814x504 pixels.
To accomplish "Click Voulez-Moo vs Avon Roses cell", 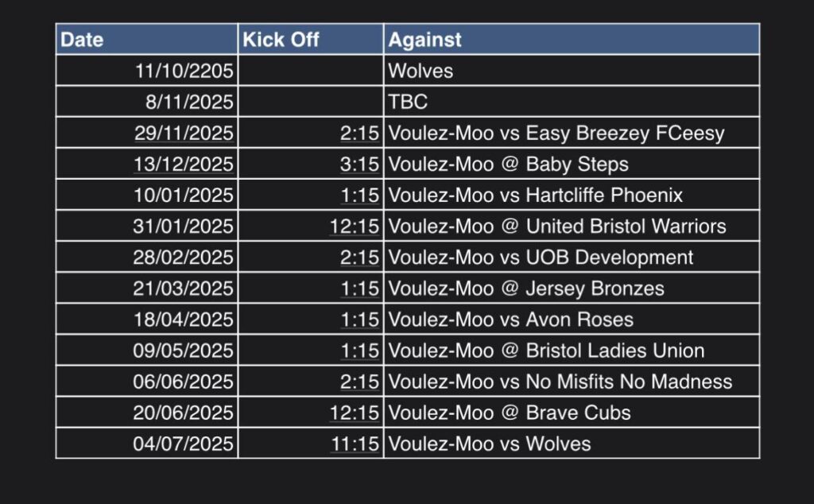I will coord(510,320).
